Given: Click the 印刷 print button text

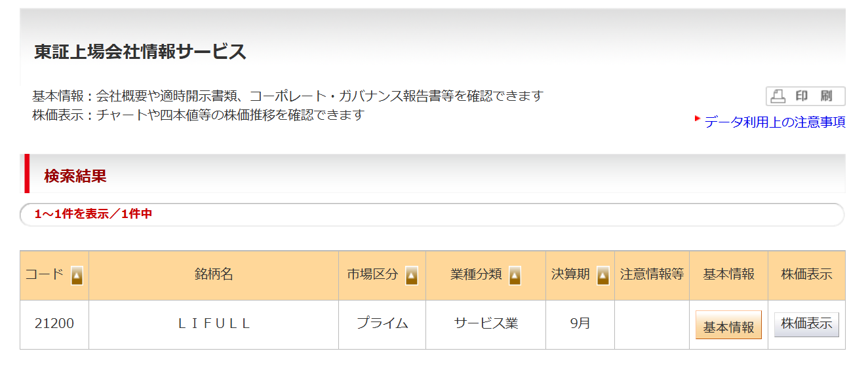Looking at the screenshot, I should point(814,96).
